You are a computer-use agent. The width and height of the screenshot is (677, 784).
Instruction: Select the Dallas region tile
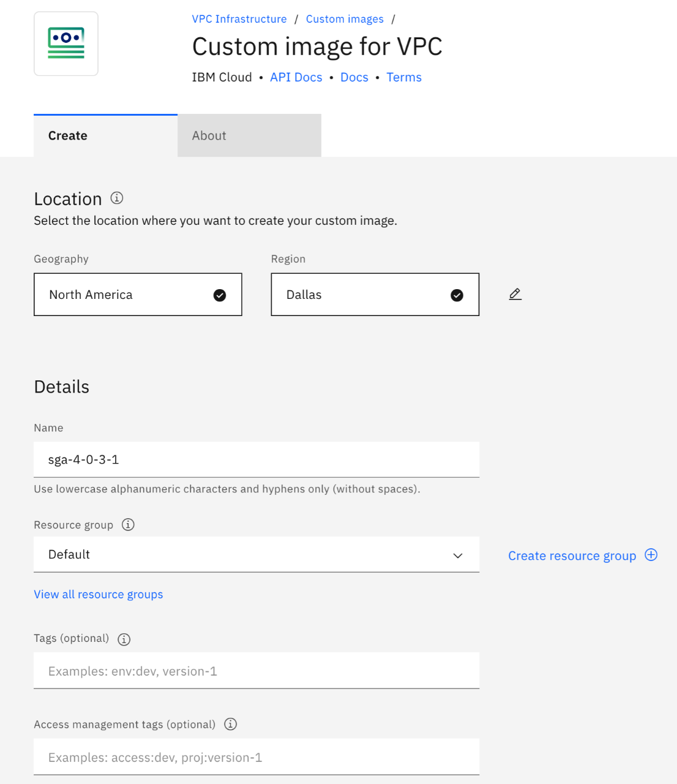coord(375,295)
